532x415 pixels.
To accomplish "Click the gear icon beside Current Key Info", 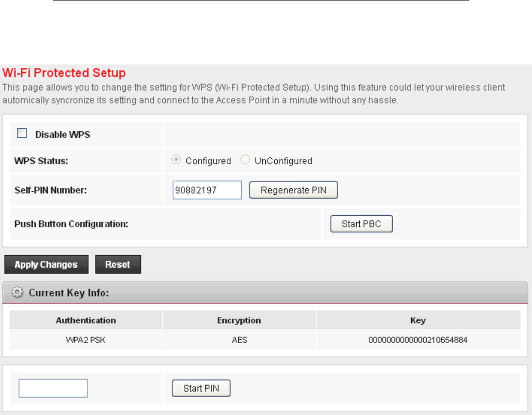I will click(17, 293).
